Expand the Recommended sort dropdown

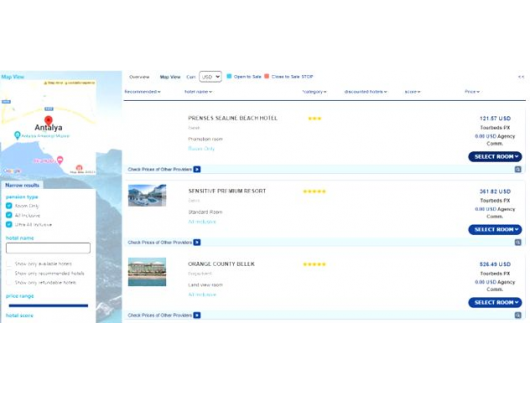tap(142, 92)
